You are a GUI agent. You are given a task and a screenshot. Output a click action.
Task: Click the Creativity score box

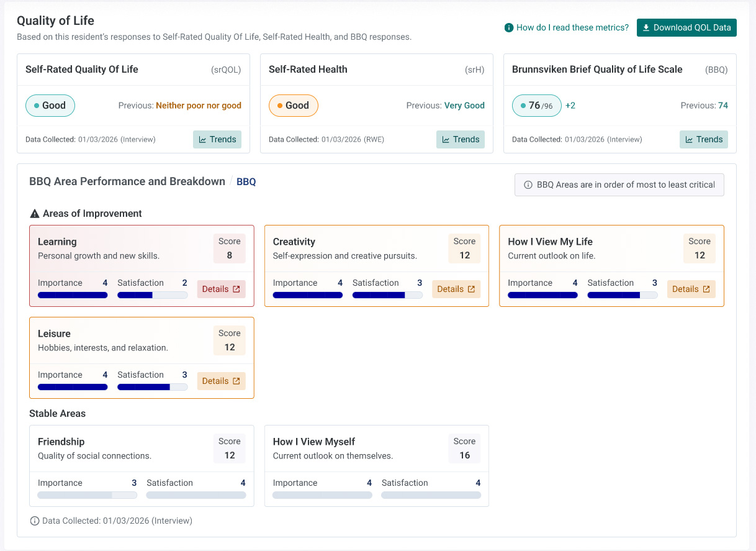coord(464,248)
